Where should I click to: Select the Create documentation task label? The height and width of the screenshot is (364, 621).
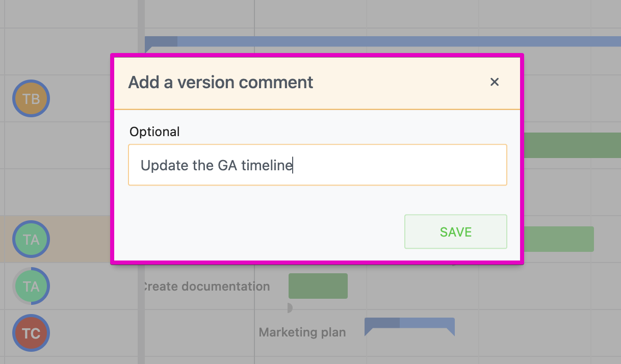[206, 287]
